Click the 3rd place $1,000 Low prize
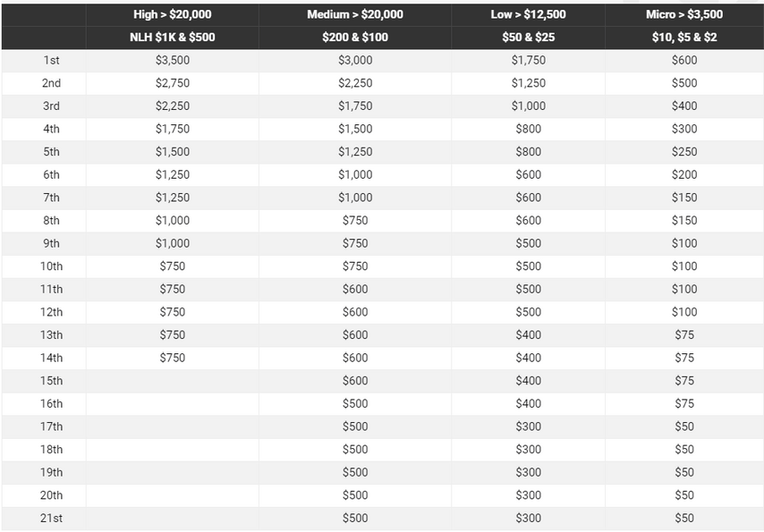The height and width of the screenshot is (532, 764). 528,106
